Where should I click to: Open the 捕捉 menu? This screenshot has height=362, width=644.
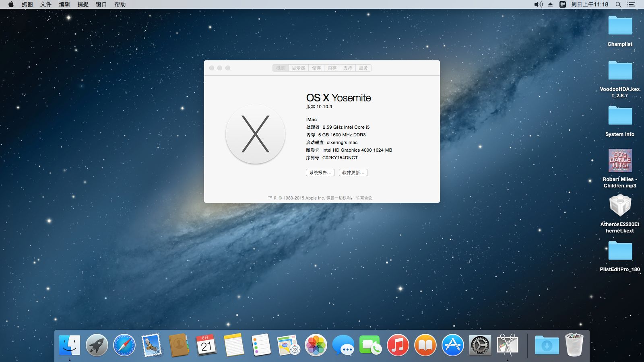pos(83,4)
